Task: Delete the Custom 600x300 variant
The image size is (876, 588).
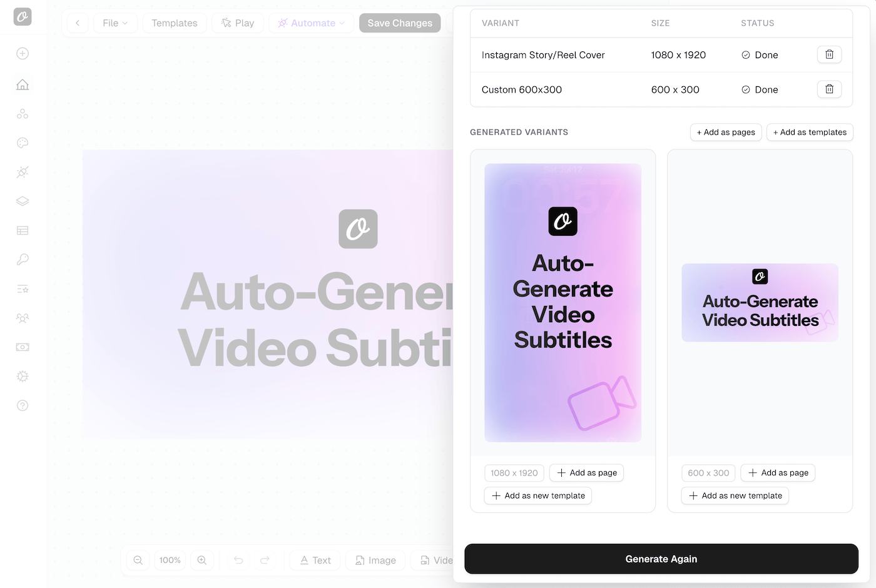Action: coord(829,89)
